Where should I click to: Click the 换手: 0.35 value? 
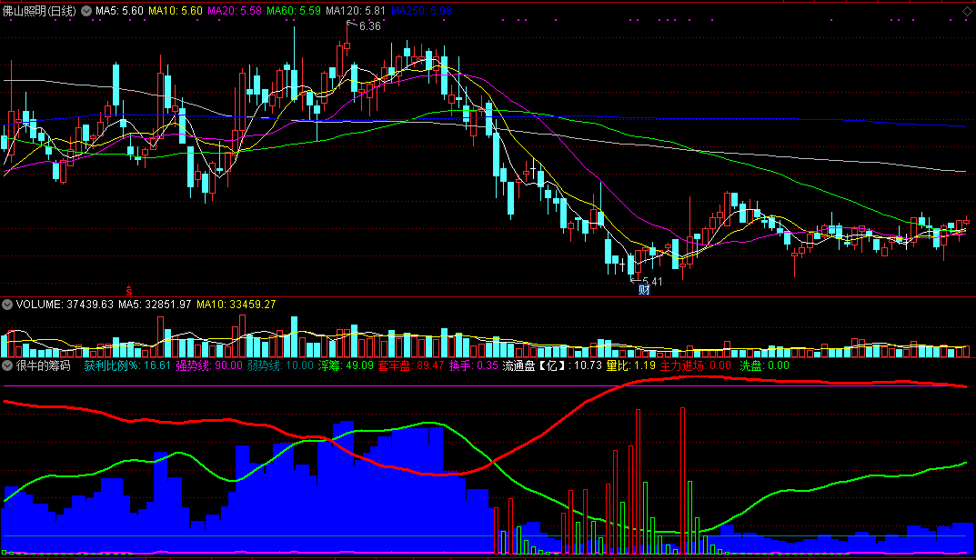tap(474, 365)
